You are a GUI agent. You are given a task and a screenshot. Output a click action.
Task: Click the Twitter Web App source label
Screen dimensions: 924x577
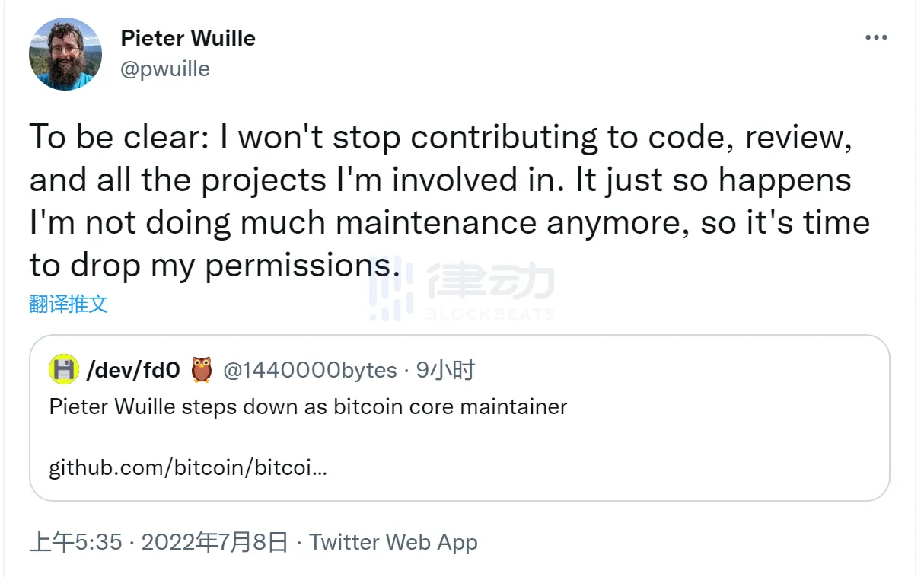(393, 542)
